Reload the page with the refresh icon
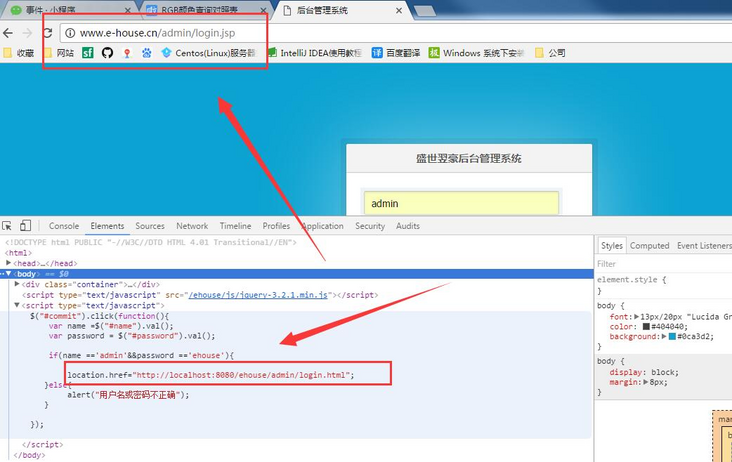This screenshot has height=462, width=732. click(48, 33)
